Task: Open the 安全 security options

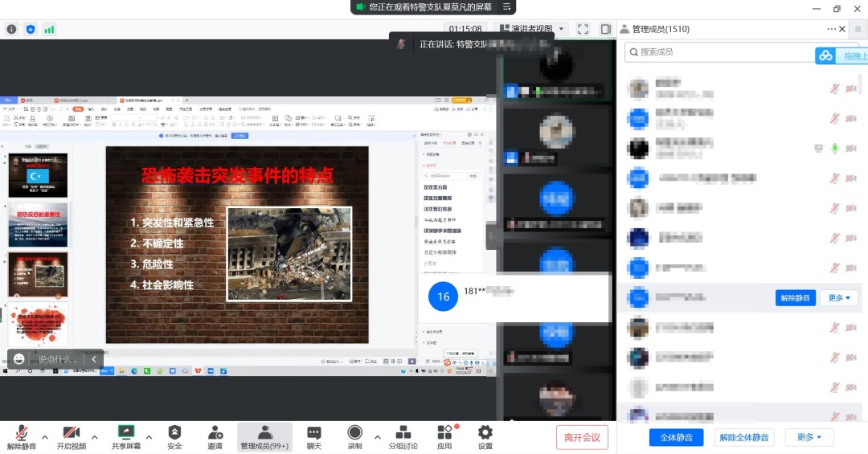Action: point(174,436)
